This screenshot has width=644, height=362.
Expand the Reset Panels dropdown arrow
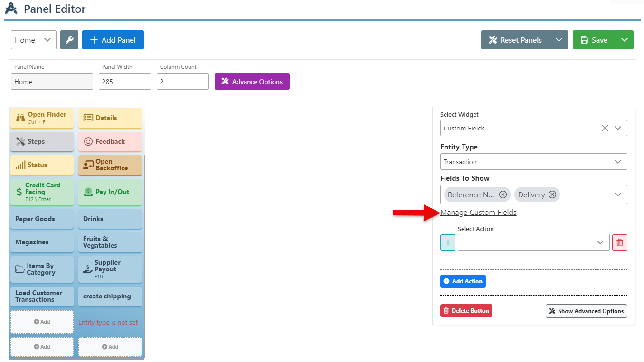coord(559,40)
